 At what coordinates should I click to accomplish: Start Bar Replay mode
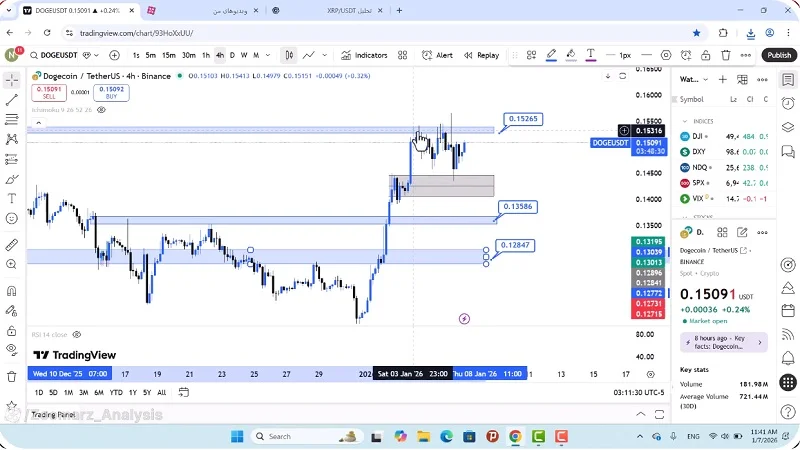point(481,55)
